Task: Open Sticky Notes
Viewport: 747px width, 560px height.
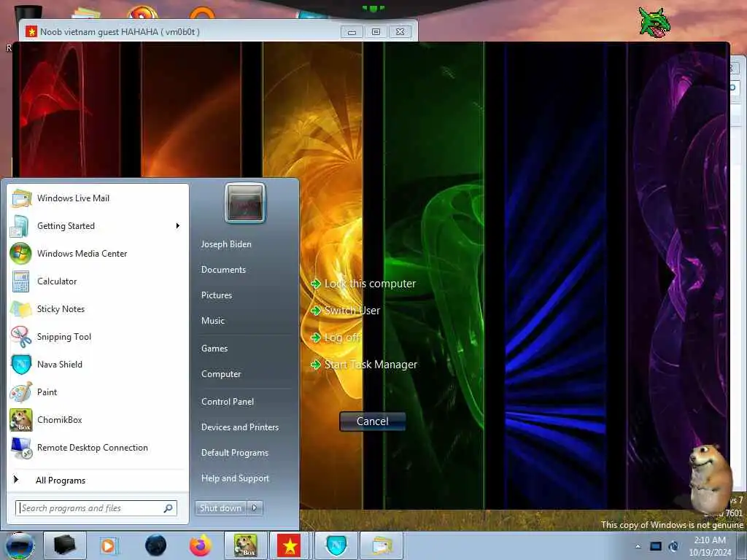Action: (x=98, y=308)
